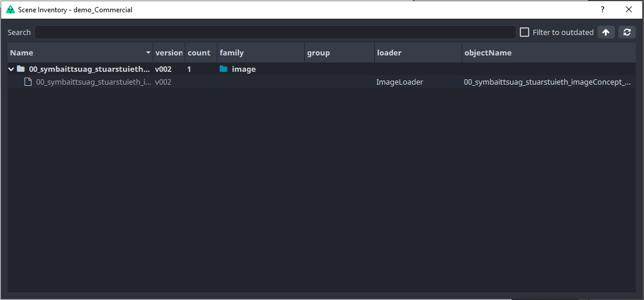Click the refresh inventory icon
This screenshot has height=300, width=644.
pos(627,33)
